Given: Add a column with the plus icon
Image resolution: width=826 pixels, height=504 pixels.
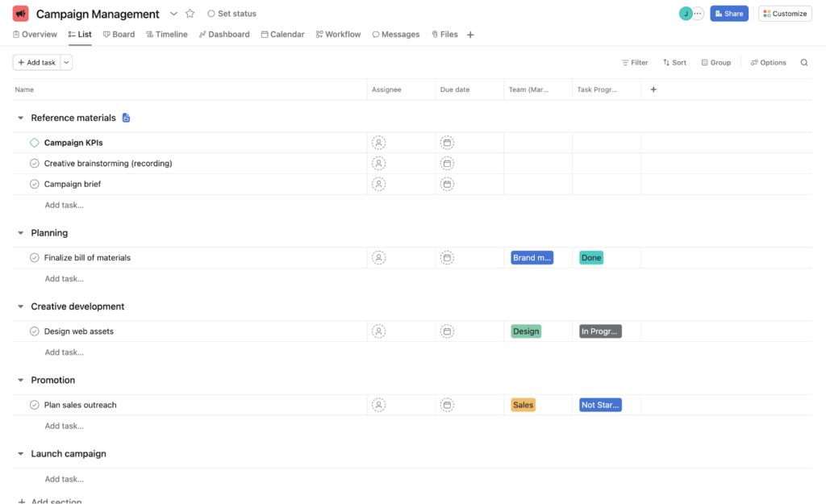Looking at the screenshot, I should coord(653,90).
